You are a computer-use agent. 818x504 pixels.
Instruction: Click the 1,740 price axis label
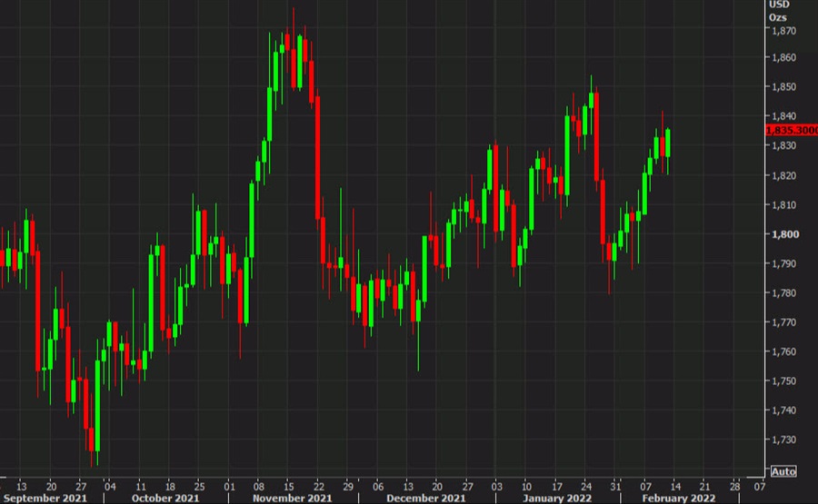pos(784,410)
